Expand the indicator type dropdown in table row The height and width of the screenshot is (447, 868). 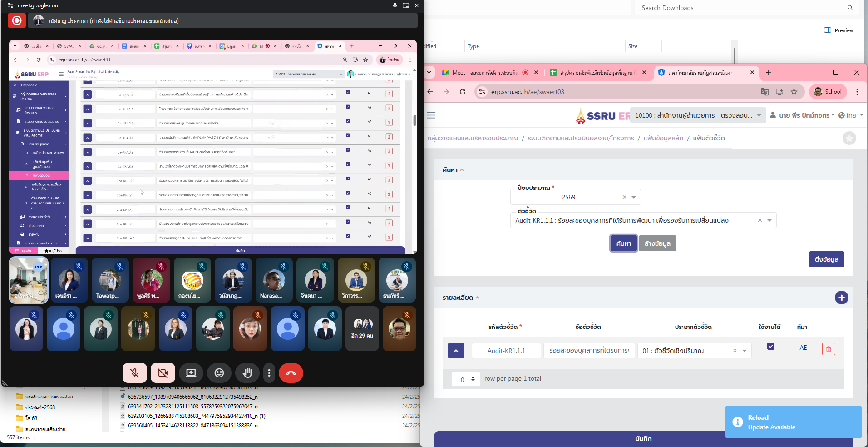pos(744,351)
